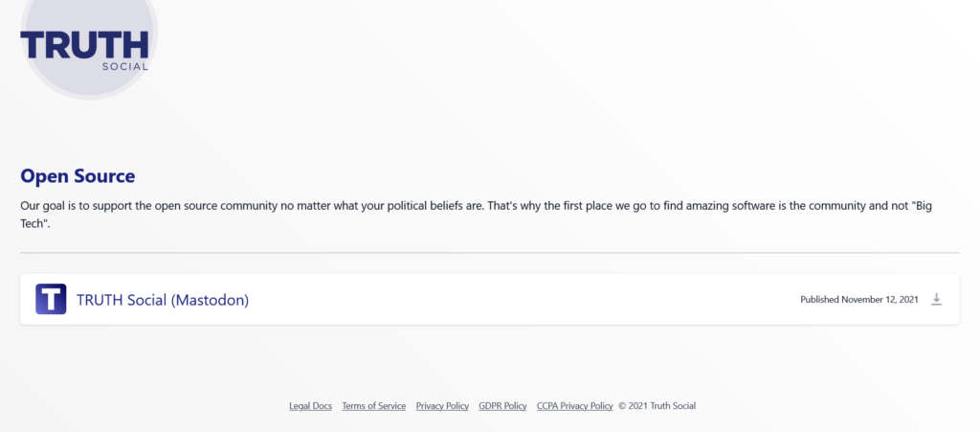Screen dimensions: 980x432
Task: View the Privacy Policy page
Action: [x=442, y=406]
